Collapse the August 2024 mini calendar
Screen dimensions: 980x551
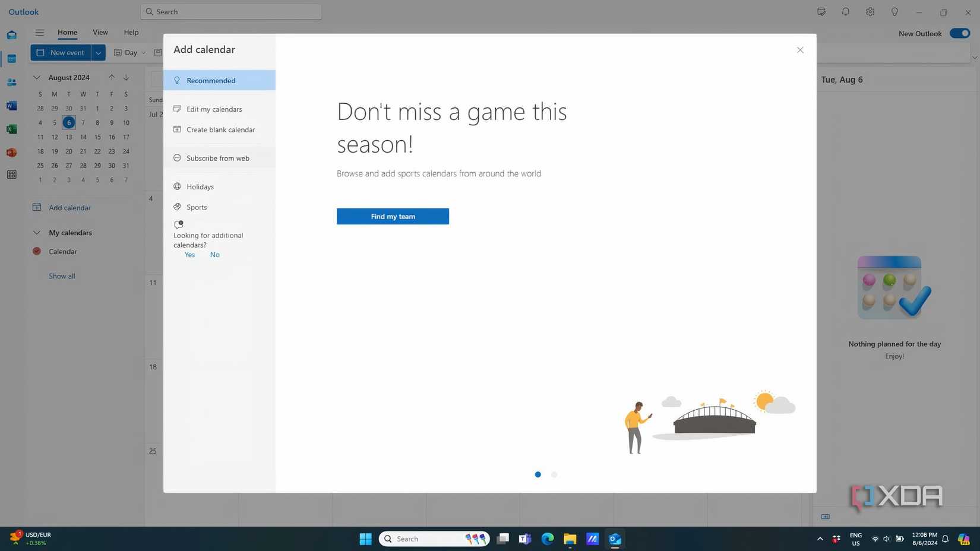click(37, 78)
